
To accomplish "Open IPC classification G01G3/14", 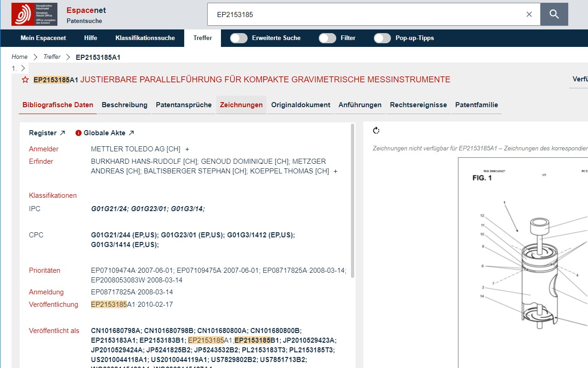I will point(188,209).
